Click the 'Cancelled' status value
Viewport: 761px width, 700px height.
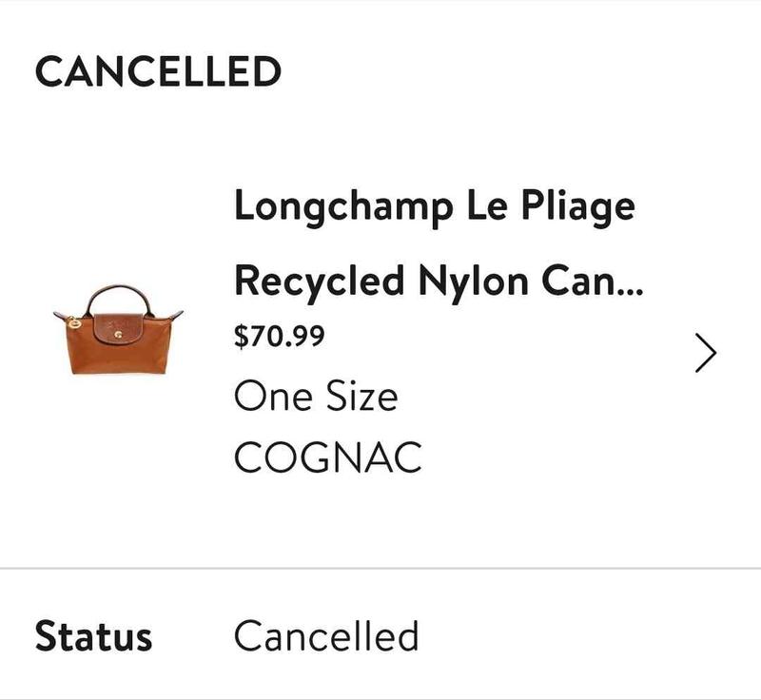click(326, 635)
